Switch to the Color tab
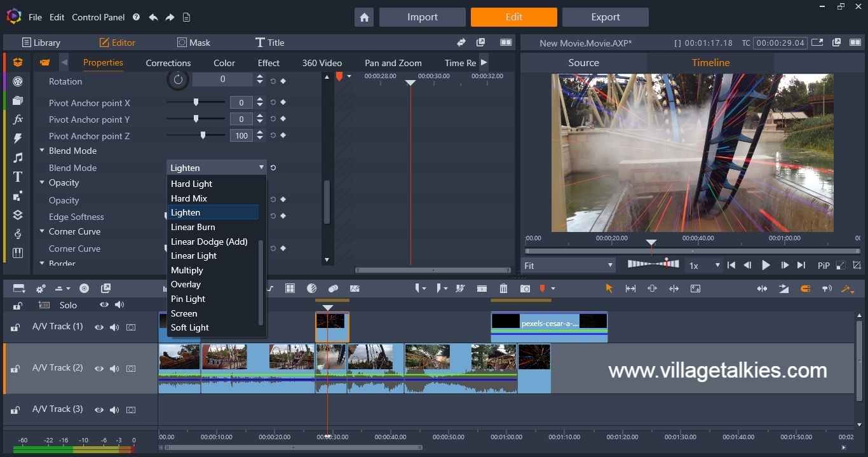The width and height of the screenshot is (868, 457). point(224,63)
